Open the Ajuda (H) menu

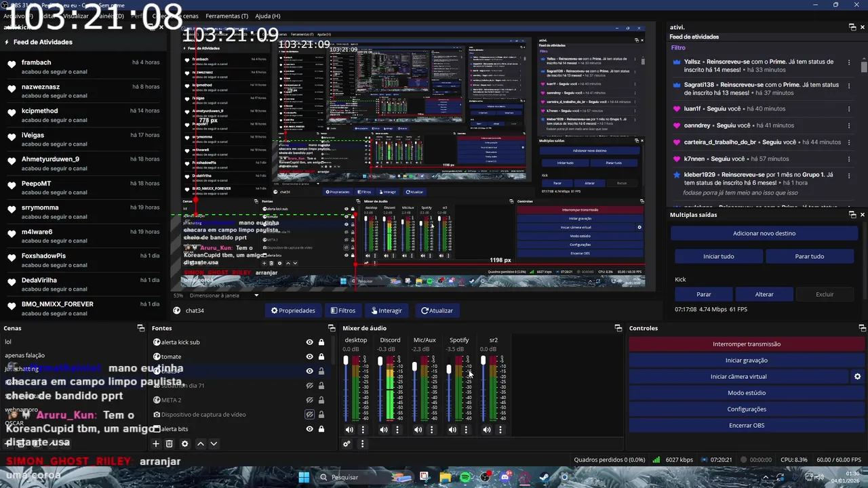268,16
